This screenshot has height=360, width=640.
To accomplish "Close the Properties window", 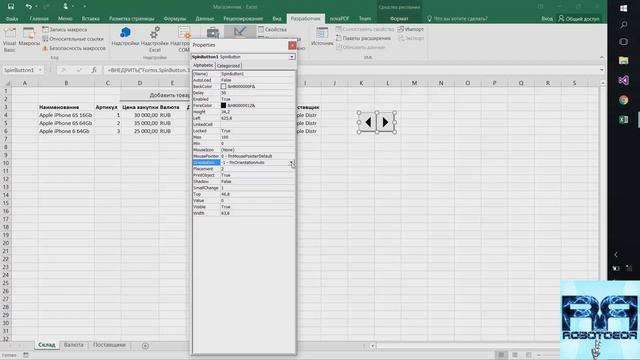I will [292, 45].
